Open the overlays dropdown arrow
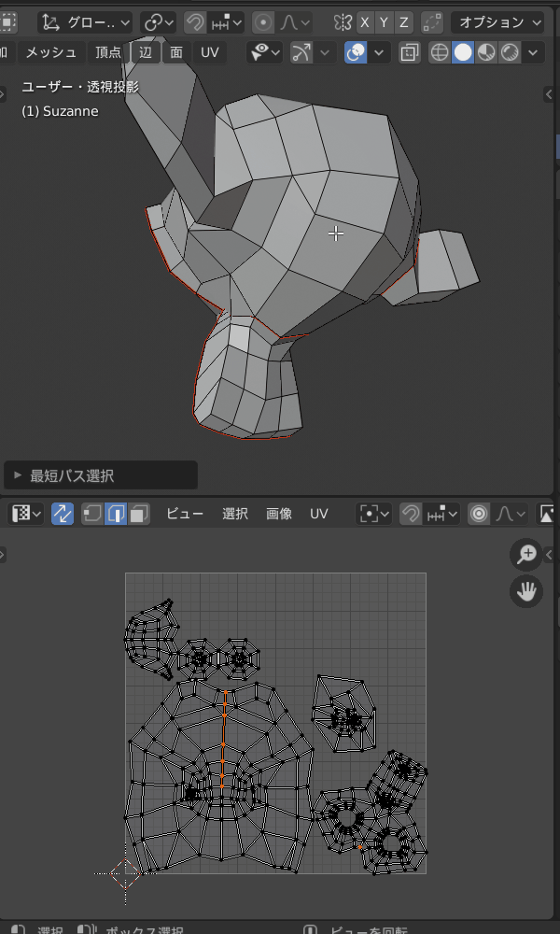Viewport: 560px width, 934px height. tap(379, 52)
